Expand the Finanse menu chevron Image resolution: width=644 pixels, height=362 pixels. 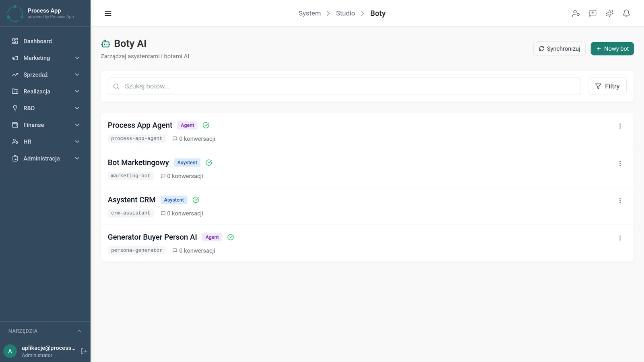click(x=77, y=125)
